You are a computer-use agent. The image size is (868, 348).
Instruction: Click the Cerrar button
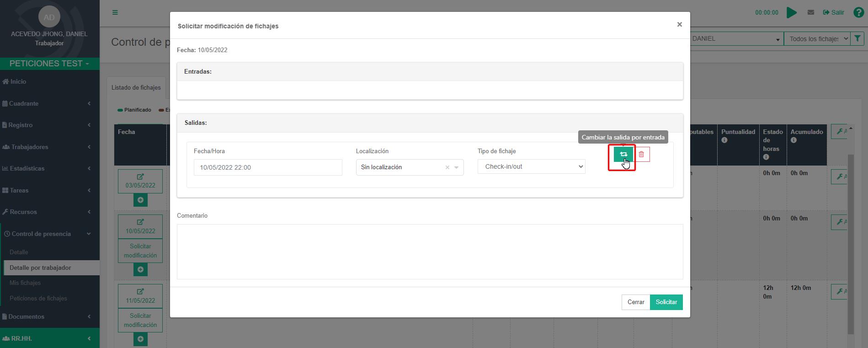(x=635, y=302)
